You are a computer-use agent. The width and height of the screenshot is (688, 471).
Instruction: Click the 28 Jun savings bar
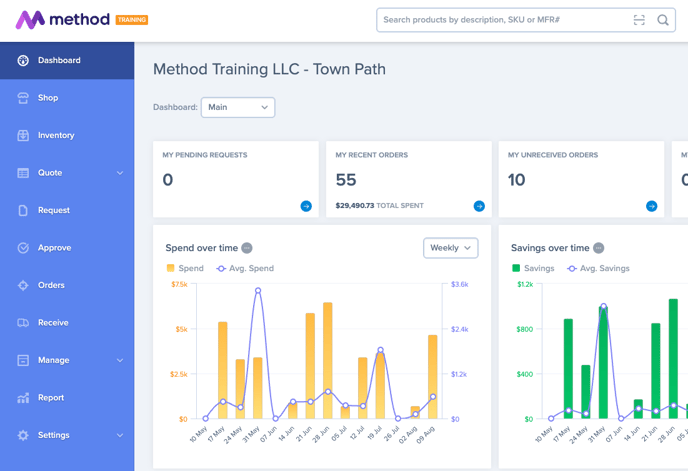(x=673, y=359)
